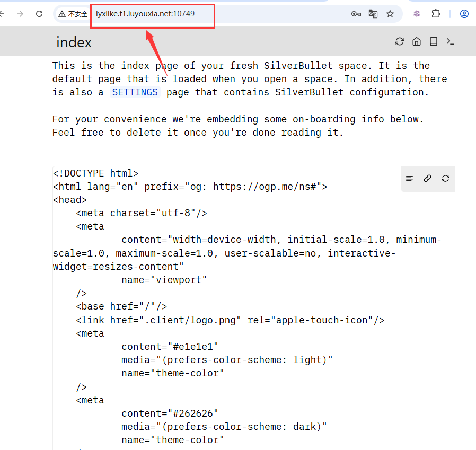The image size is (476, 450).
Task: Reload the embedded widget with its refresh icon
Action: coord(445,178)
